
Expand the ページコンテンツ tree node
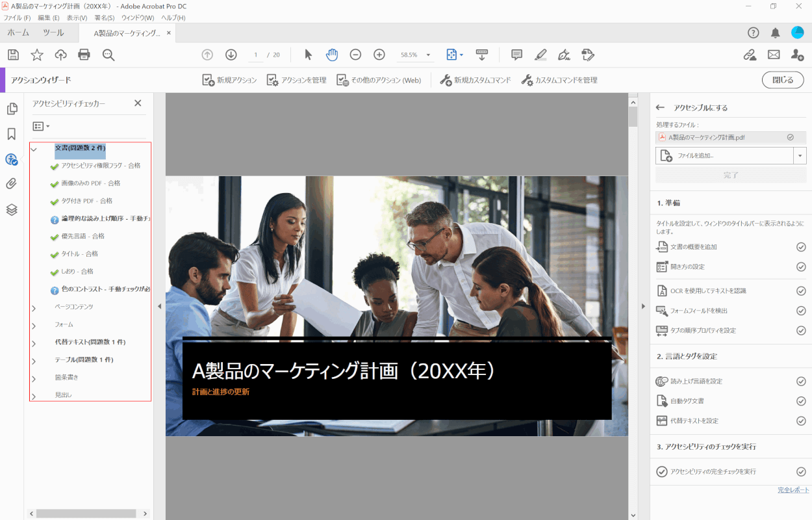(x=34, y=307)
